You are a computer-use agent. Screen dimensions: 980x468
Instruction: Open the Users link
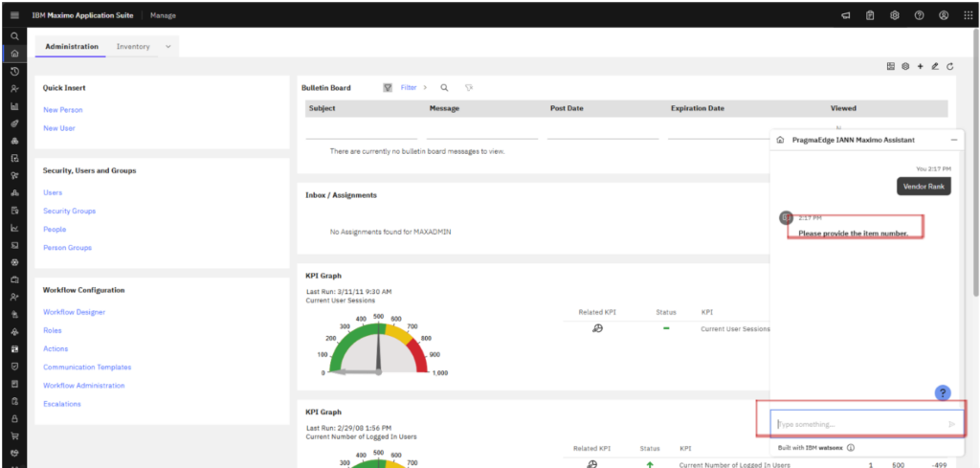53,193
